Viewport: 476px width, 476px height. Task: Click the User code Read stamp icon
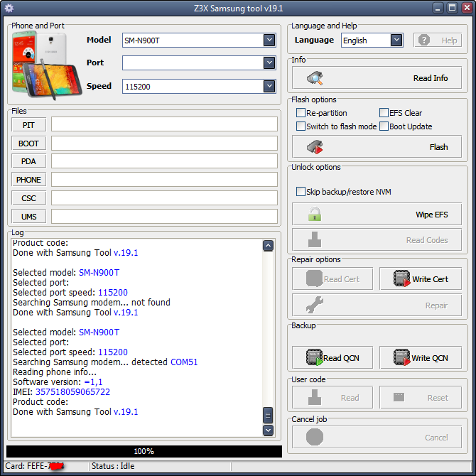coord(315,397)
